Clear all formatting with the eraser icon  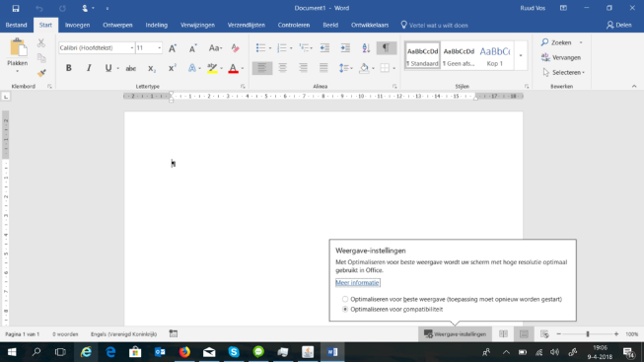235,48
